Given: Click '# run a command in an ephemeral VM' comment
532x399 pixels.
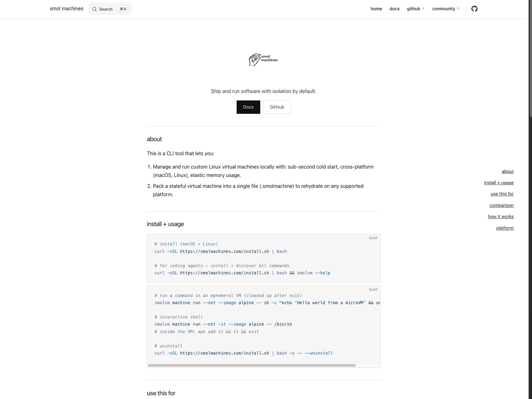Looking at the screenshot, I should click(x=228, y=295).
